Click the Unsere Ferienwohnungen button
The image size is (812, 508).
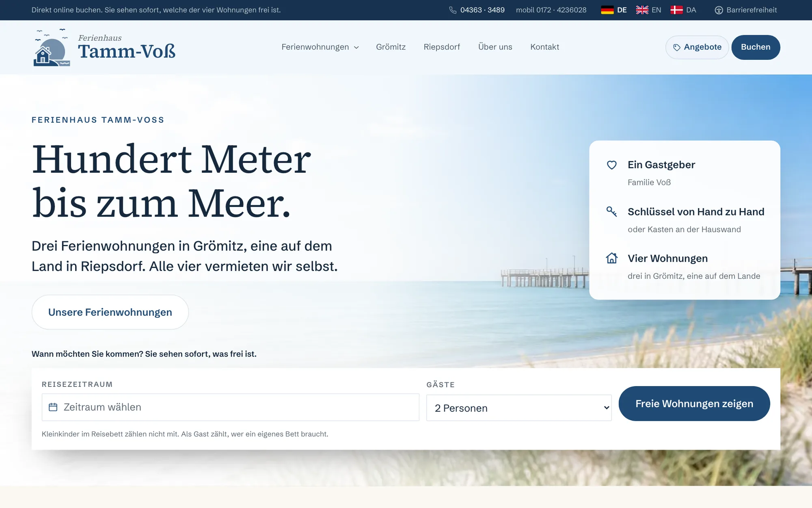tap(110, 312)
